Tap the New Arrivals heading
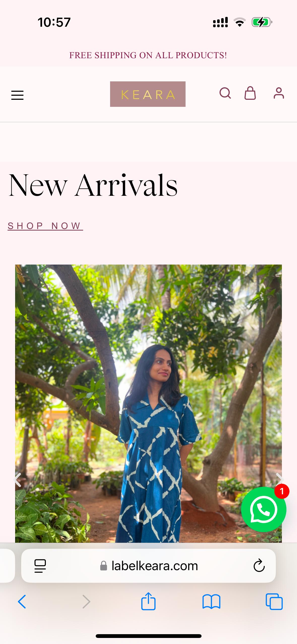This screenshot has width=297, height=644. [93, 185]
